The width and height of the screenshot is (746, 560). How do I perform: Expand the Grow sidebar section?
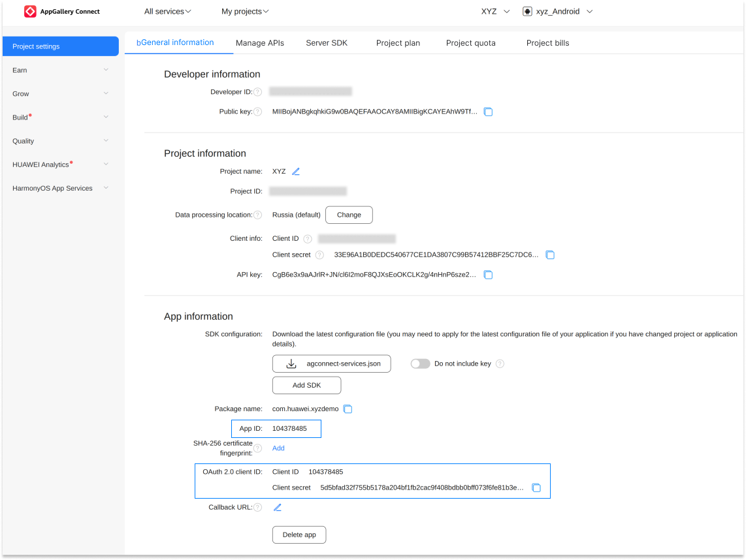(60, 93)
